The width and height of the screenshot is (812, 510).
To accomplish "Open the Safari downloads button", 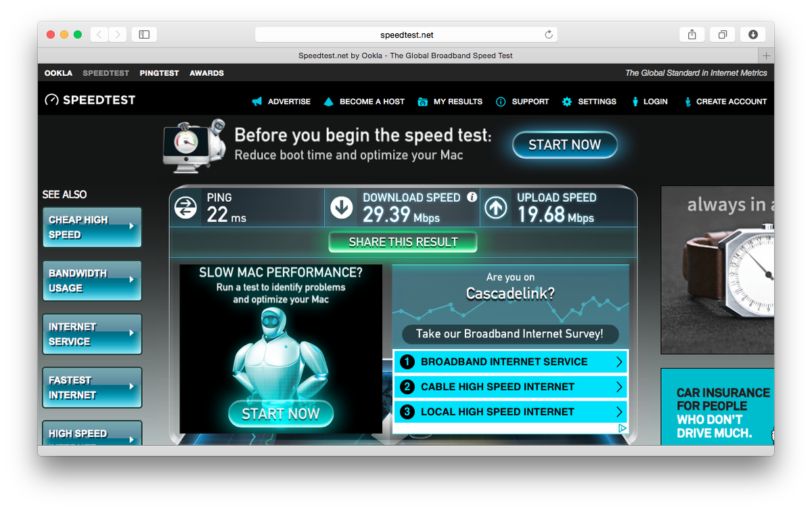I will pos(753,35).
